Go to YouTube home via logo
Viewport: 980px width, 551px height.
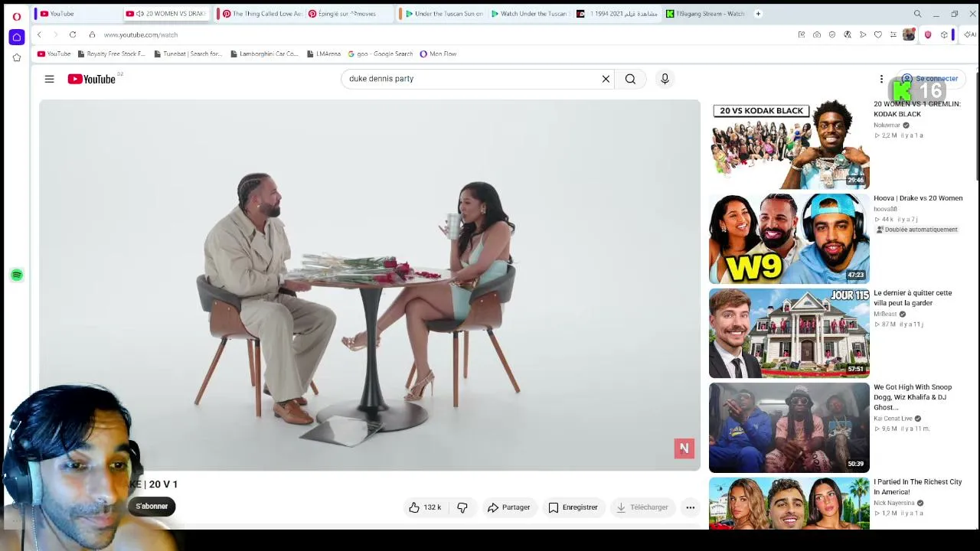(x=91, y=79)
